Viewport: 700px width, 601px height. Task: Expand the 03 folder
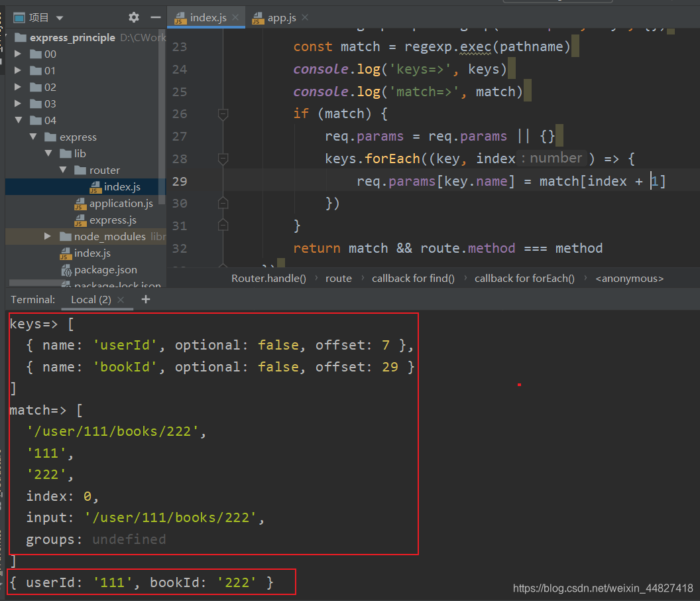click(18, 103)
